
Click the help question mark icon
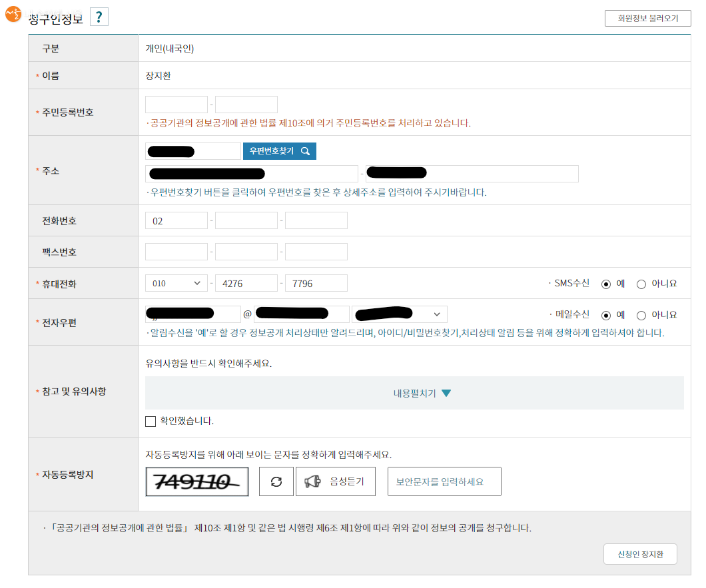pyautogui.click(x=99, y=17)
